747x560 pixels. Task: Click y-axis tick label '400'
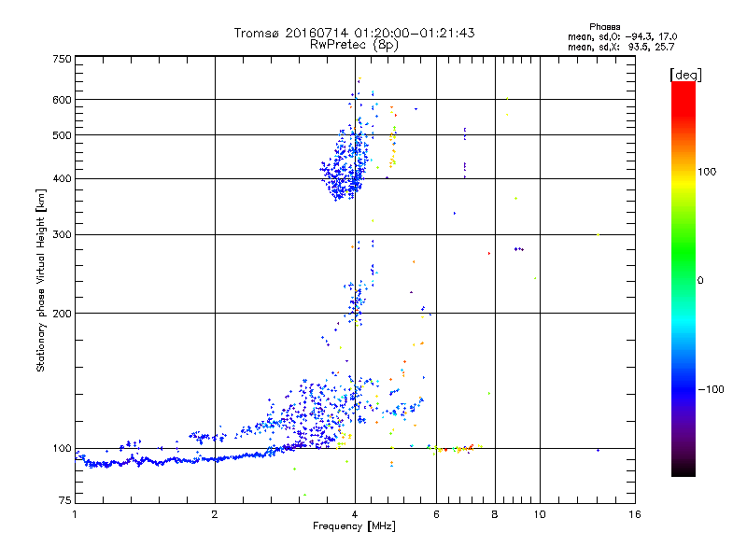coord(62,179)
